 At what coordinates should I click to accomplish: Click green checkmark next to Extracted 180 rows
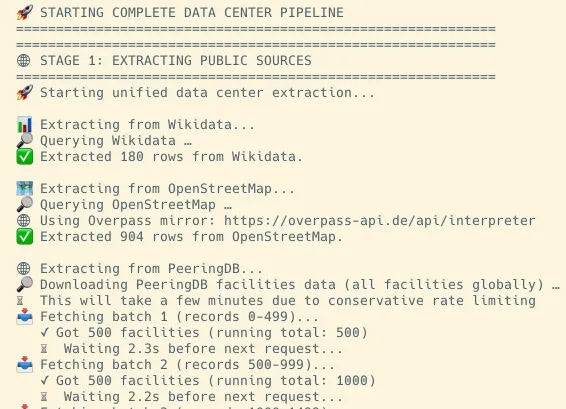coord(25,157)
